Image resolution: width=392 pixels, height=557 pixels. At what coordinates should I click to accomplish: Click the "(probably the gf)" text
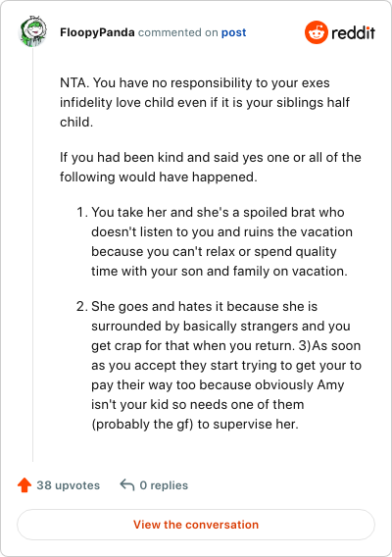[142, 425]
